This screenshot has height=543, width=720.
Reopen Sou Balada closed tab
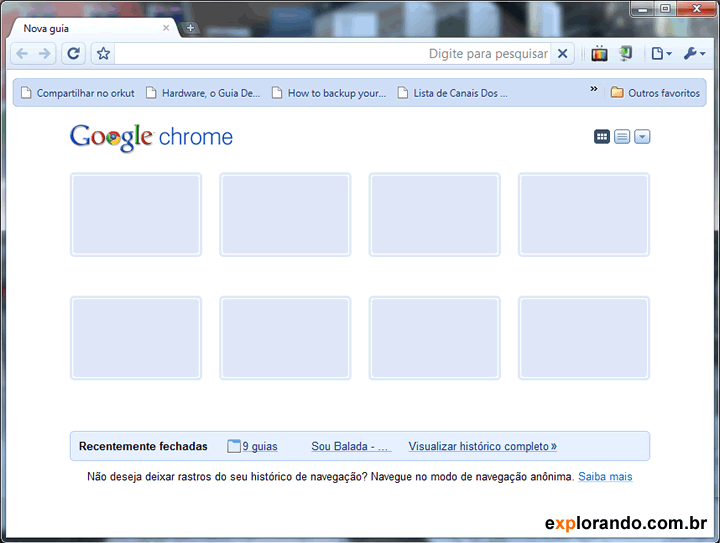pos(351,446)
